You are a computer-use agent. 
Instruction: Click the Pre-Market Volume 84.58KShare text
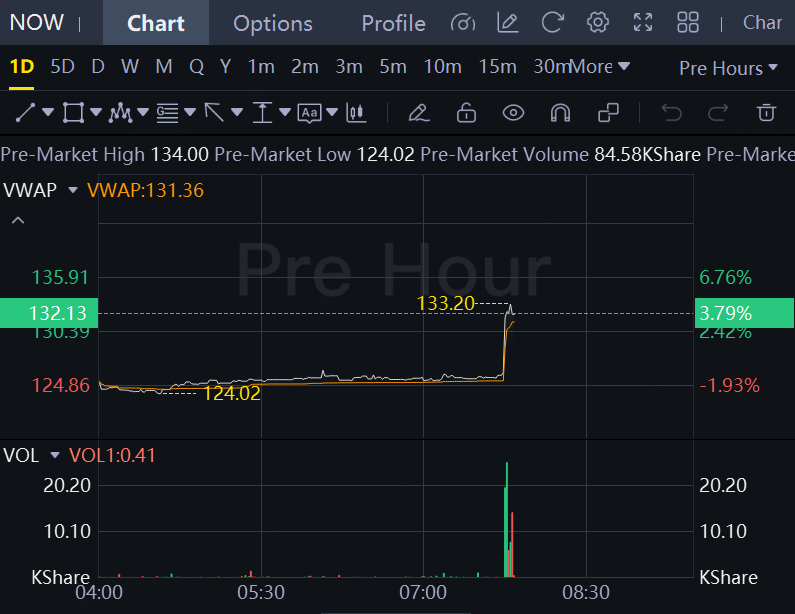point(560,154)
